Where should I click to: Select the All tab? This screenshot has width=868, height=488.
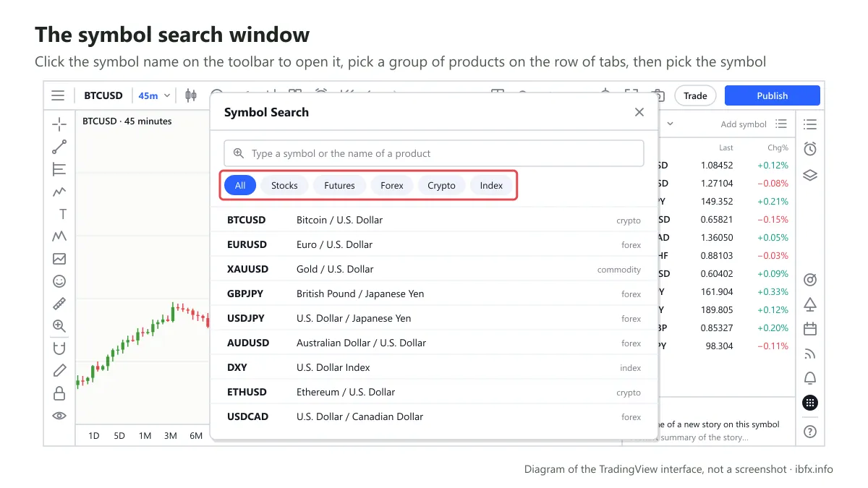[240, 186]
